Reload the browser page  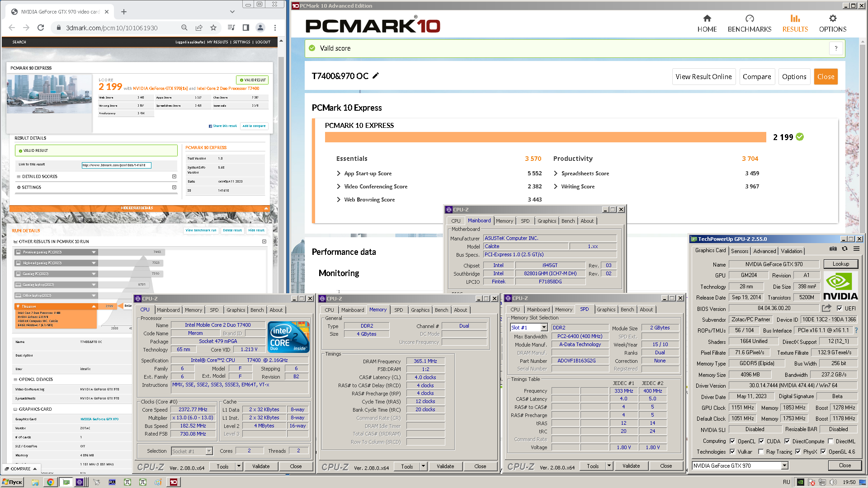[41, 28]
